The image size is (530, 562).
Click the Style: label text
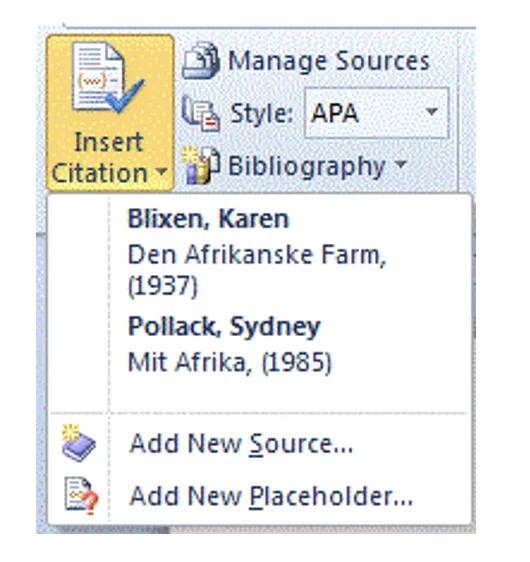pyautogui.click(x=262, y=114)
